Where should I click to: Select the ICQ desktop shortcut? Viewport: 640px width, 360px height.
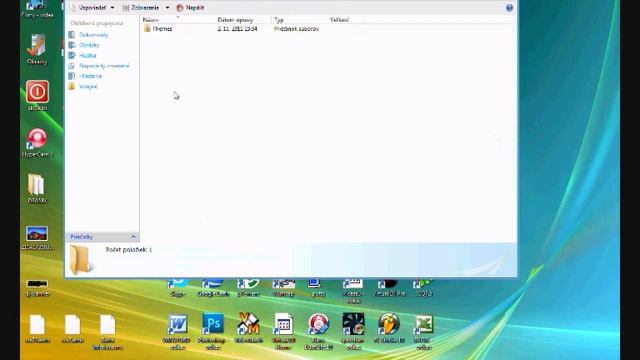pyautogui.click(x=424, y=287)
